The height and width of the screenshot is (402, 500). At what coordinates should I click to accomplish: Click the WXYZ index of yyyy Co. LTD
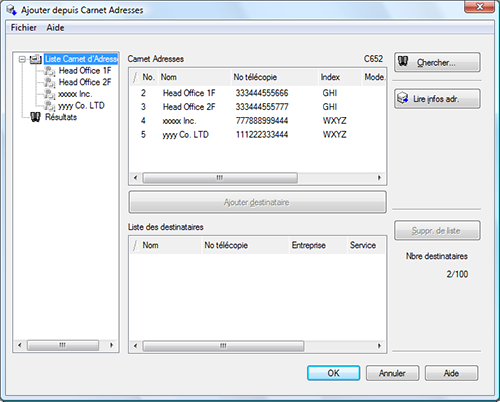334,135
